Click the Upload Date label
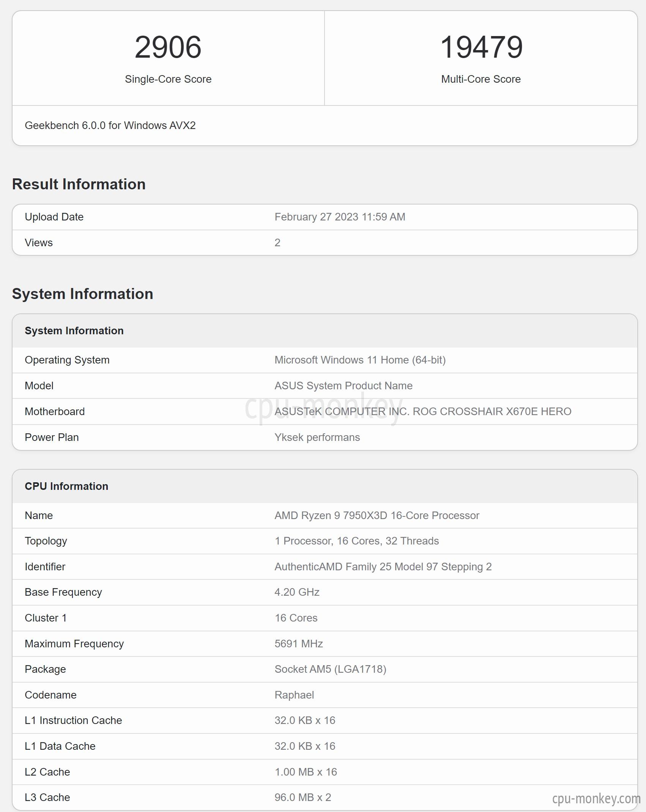 tap(54, 217)
